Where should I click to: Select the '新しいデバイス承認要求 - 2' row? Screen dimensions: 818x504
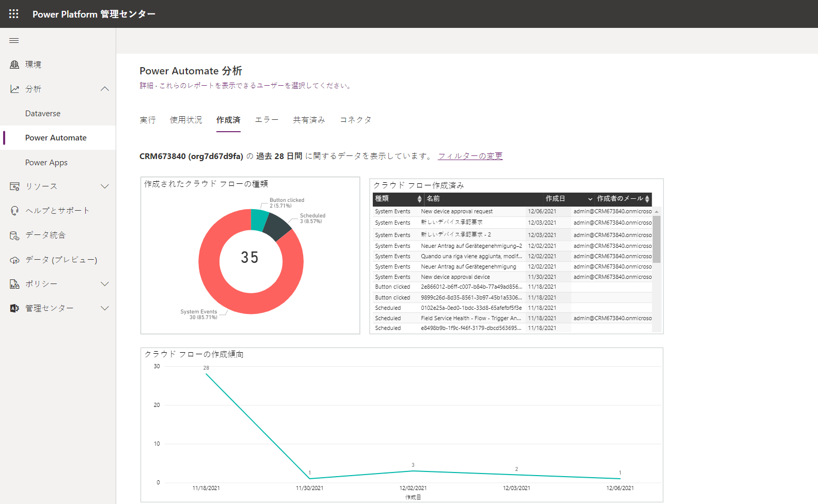[512, 235]
